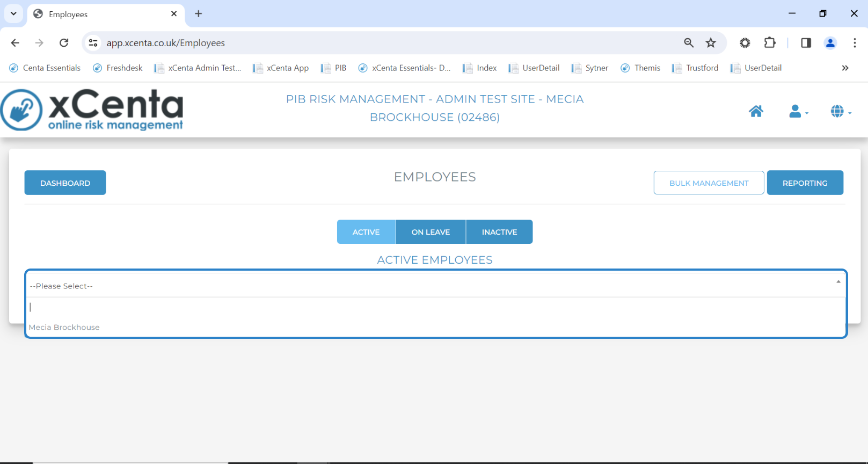Select Mecia Brockhouse from the list

point(435,327)
